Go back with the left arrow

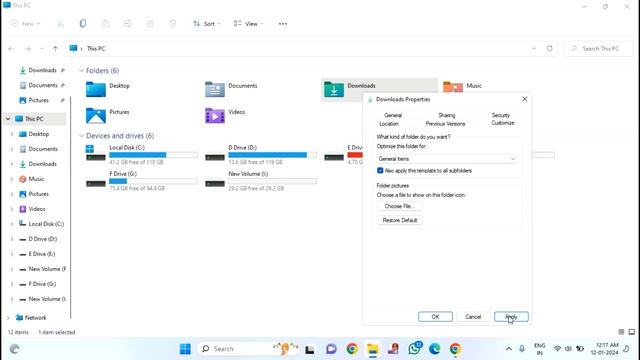(x=11, y=49)
